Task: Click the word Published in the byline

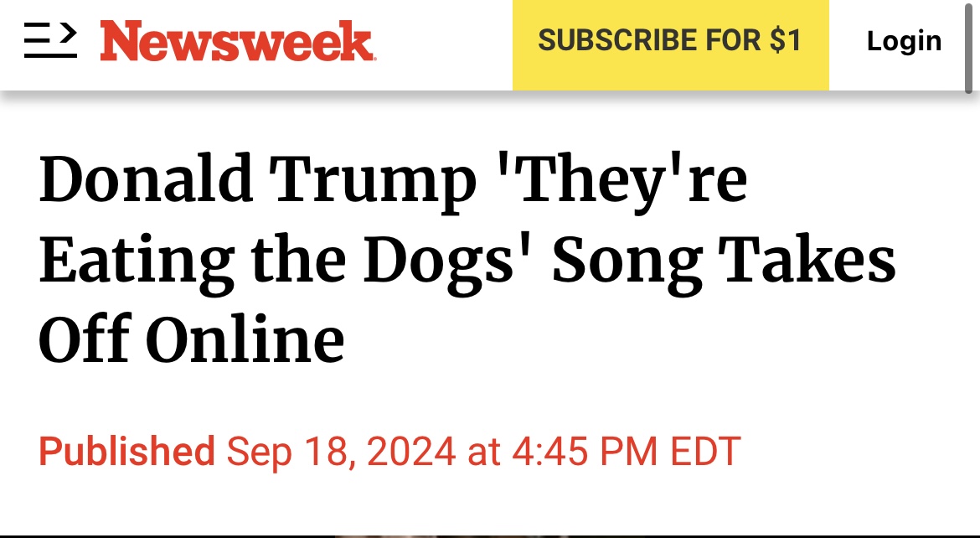Action: pos(126,451)
